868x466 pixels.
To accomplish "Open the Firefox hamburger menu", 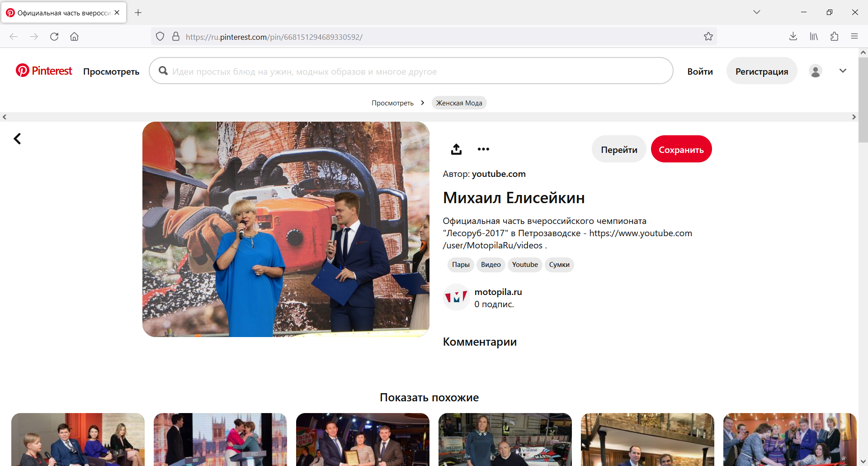I will tap(855, 37).
